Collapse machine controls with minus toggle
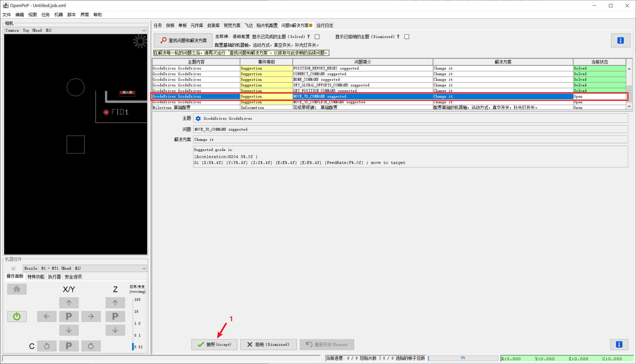This screenshot has width=636, height=364. (13, 268)
